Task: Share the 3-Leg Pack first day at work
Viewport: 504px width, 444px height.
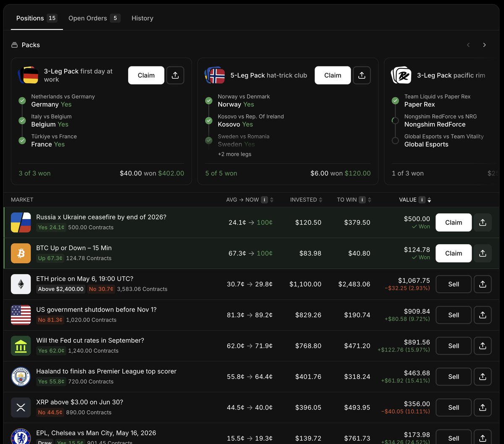Action: (x=175, y=75)
